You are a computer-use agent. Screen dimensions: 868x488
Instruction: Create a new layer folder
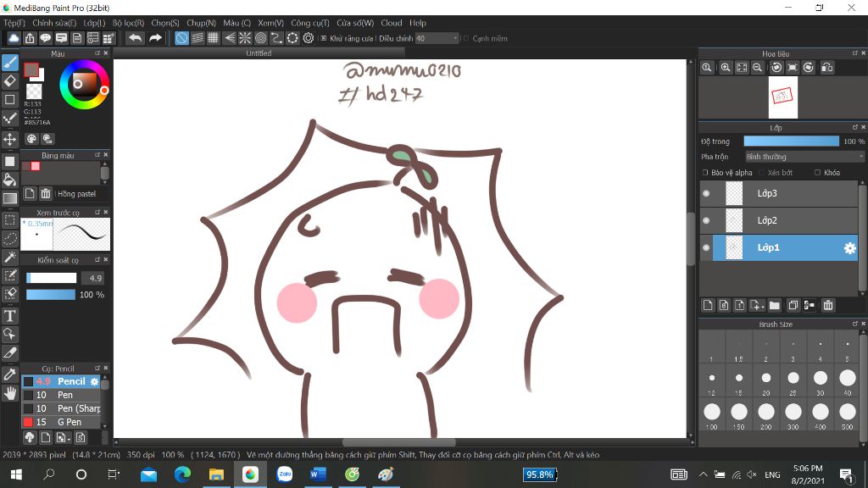pyautogui.click(x=775, y=305)
